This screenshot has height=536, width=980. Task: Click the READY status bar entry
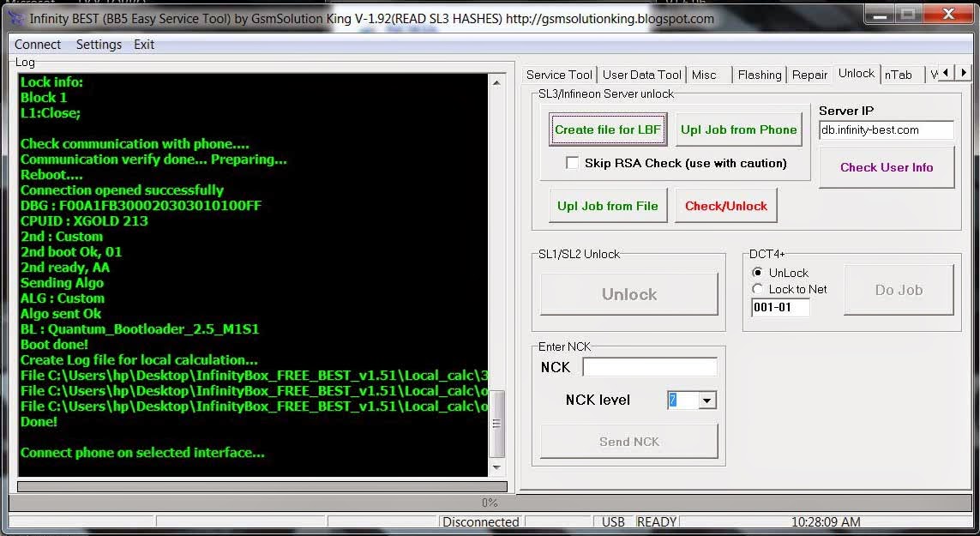tap(657, 521)
